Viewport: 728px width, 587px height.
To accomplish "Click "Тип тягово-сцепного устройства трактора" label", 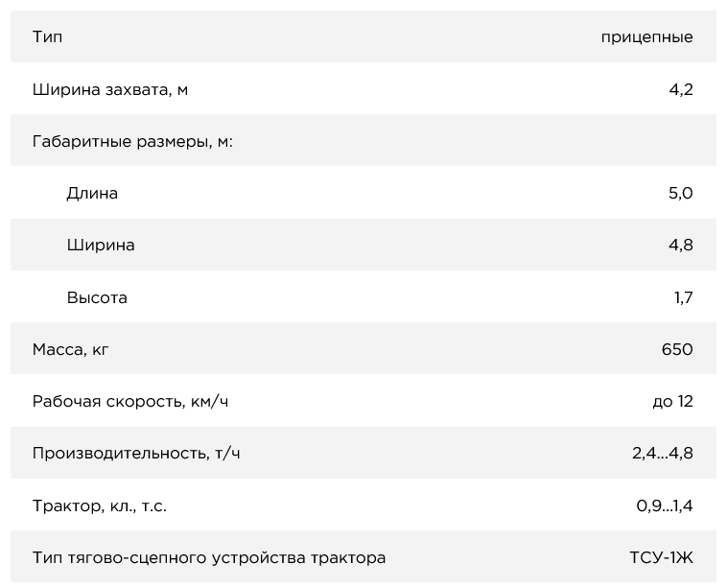I will click(209, 557).
